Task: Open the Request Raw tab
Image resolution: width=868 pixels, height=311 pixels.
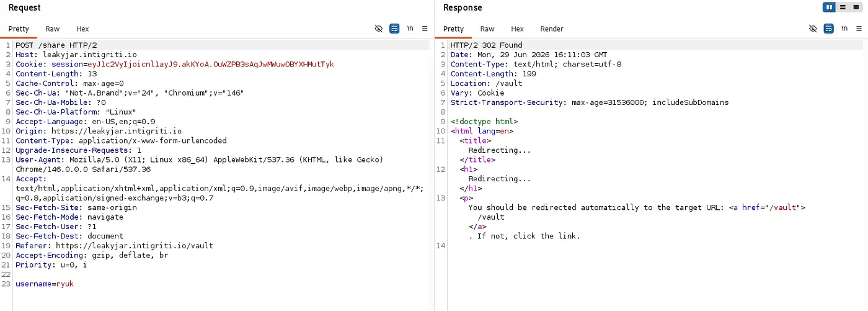Action: coord(53,29)
